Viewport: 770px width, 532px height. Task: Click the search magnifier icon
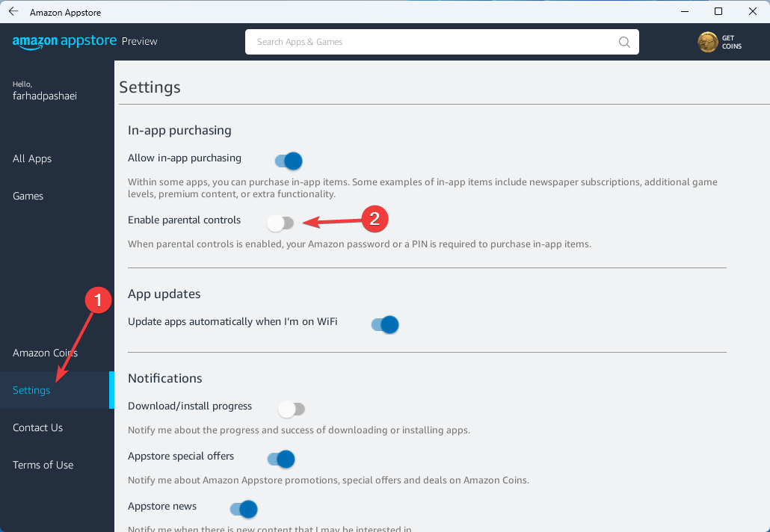tap(624, 42)
